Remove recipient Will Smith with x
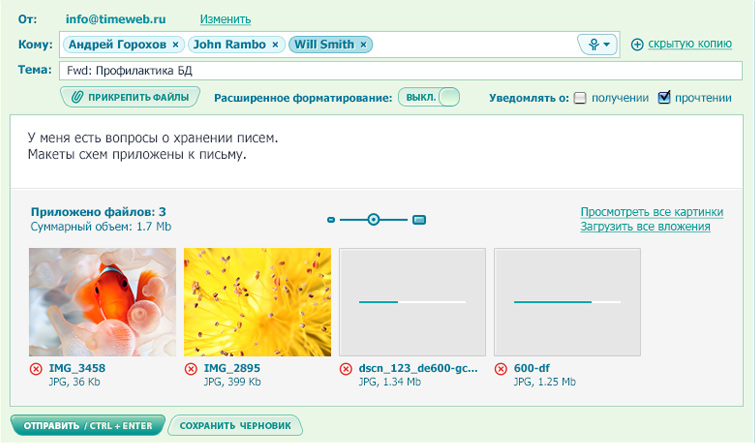The height and width of the screenshot is (443, 755). pyautogui.click(x=364, y=45)
